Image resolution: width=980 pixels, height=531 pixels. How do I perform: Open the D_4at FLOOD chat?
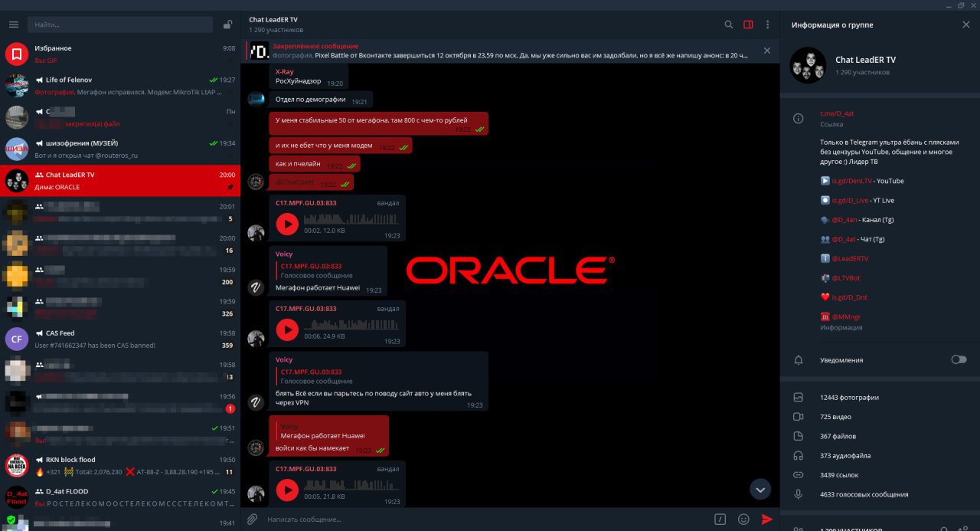tap(120, 497)
